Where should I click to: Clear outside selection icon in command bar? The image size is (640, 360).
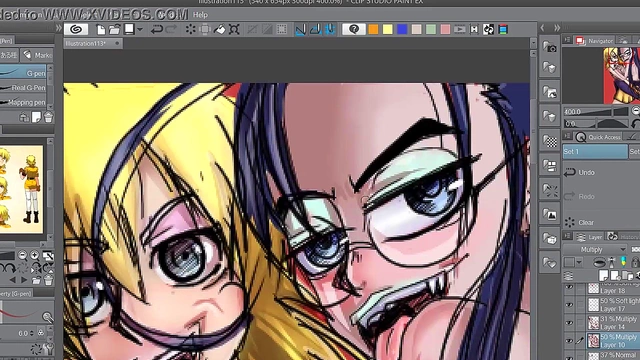(204, 29)
